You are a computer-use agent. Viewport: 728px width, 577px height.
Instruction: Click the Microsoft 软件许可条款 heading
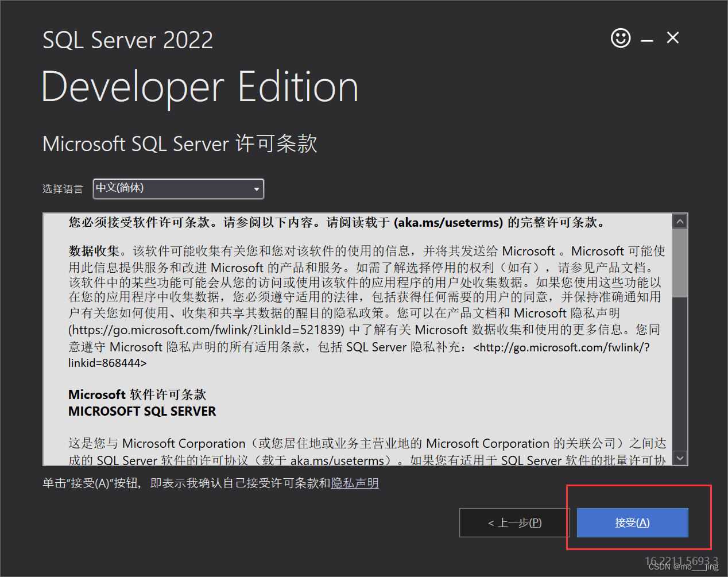pos(137,394)
